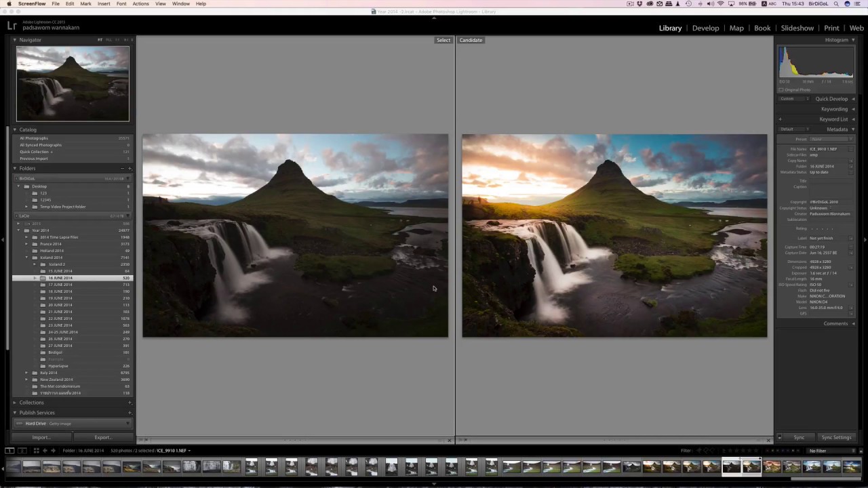Switch to the Develop module
868x488 pixels.
(705, 28)
